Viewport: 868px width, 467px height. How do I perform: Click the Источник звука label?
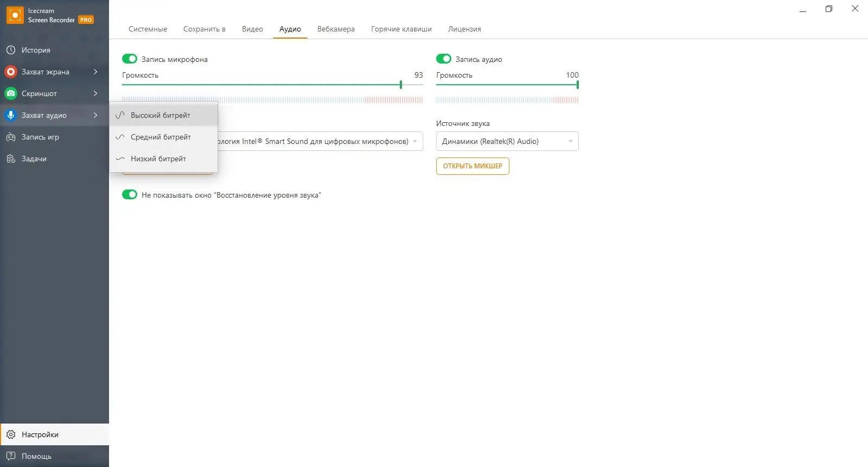(x=463, y=124)
